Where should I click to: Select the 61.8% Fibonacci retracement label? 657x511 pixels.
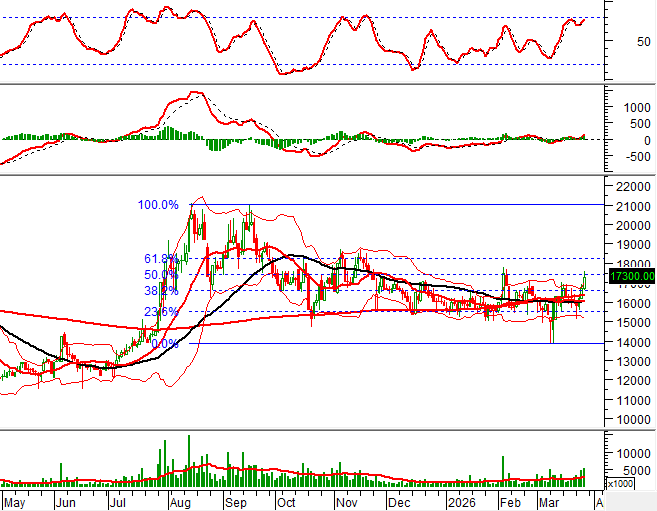coord(160,258)
